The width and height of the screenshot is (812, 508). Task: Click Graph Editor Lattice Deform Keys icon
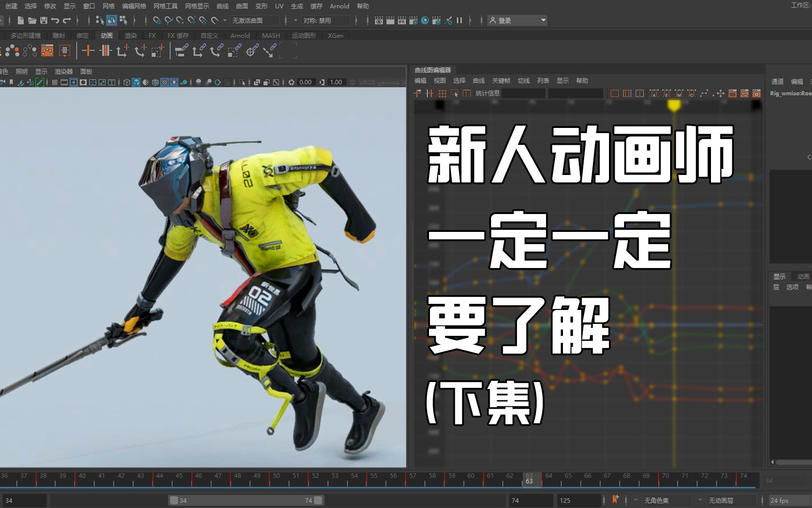pyautogui.click(x=442, y=93)
